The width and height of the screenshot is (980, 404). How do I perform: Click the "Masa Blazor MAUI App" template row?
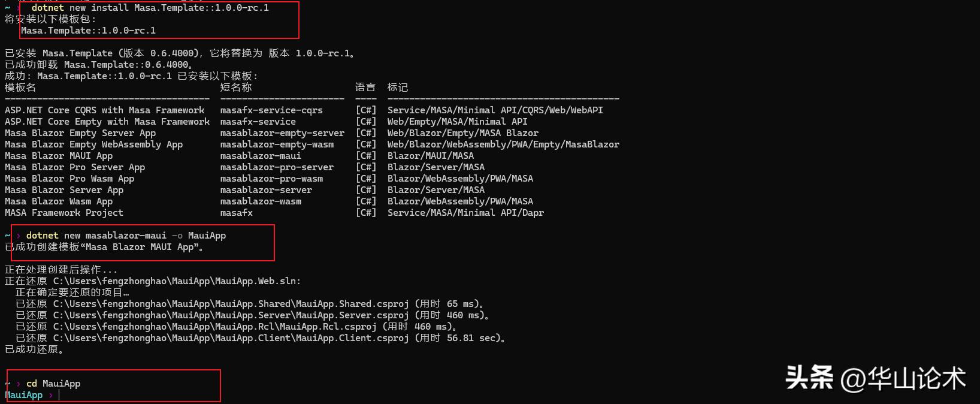click(x=59, y=156)
